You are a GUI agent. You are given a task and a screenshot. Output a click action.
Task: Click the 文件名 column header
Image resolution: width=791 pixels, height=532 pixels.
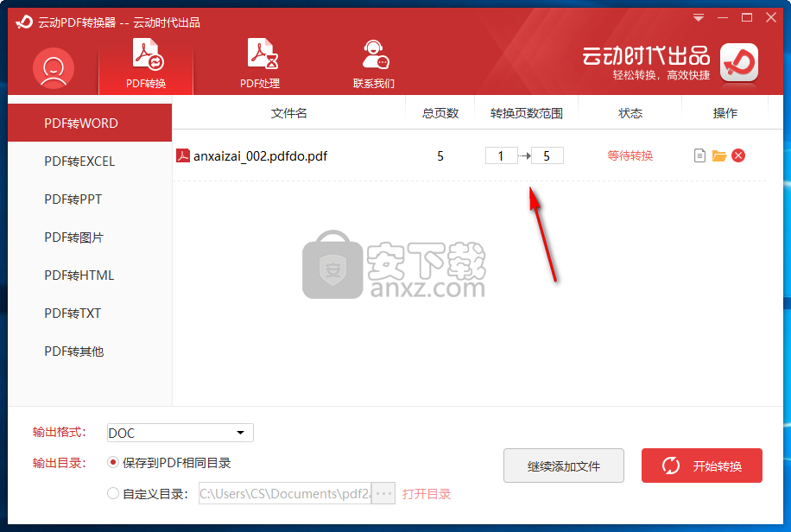(x=289, y=113)
